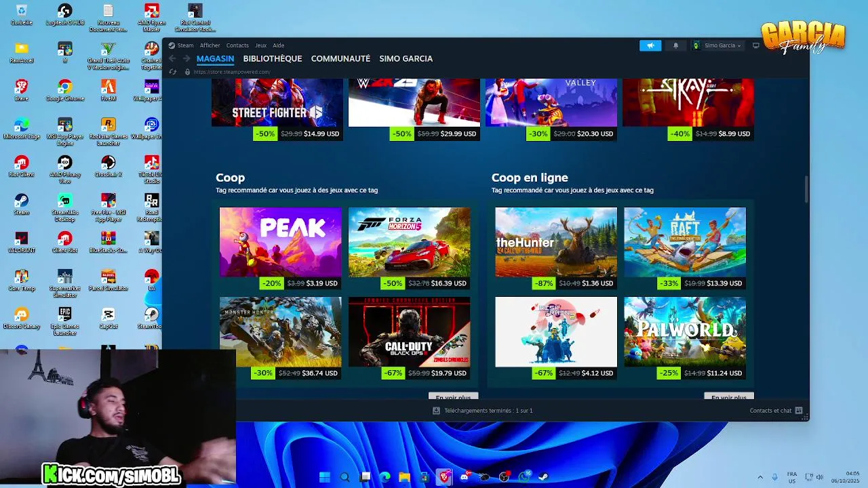This screenshot has width=868, height=488.
Task: Select the Riot Client desktop icon
Action: [22, 166]
